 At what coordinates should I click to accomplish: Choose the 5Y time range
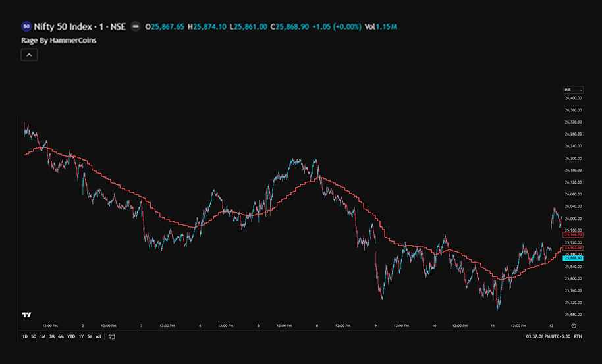[x=90, y=336]
